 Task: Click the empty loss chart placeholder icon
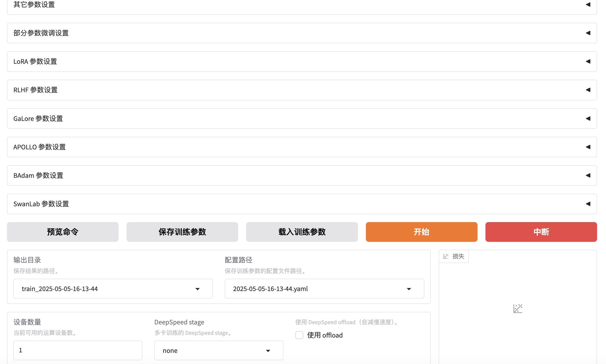pyautogui.click(x=518, y=308)
